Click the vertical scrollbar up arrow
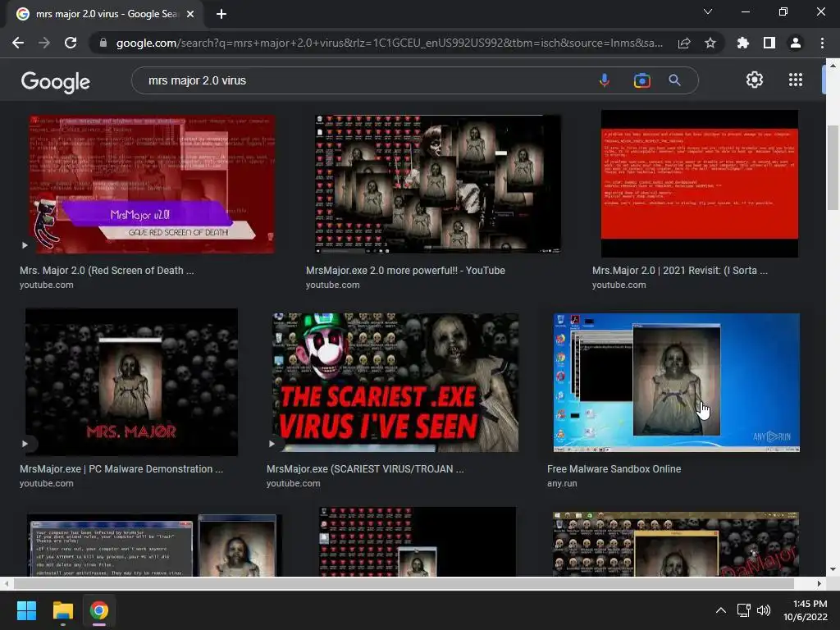 [833, 66]
